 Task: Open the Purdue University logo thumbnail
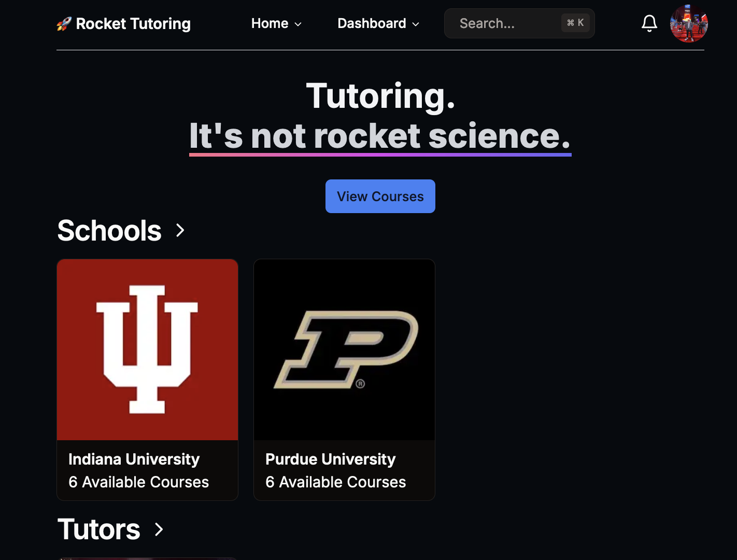pyautogui.click(x=344, y=349)
